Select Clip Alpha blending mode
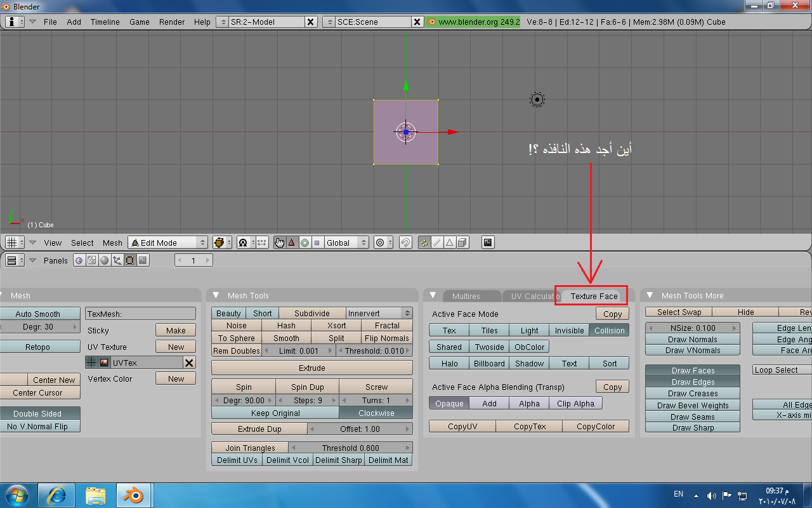Screen dimensions: 812x508 pos(575,403)
